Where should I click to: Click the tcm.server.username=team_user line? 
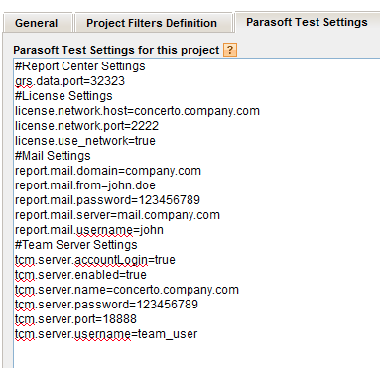[x=106, y=334]
